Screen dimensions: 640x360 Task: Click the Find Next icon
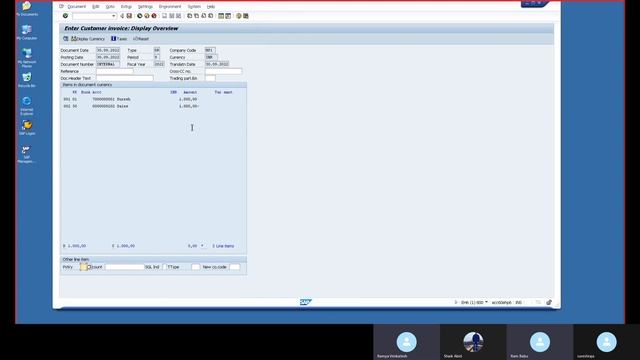point(178,16)
